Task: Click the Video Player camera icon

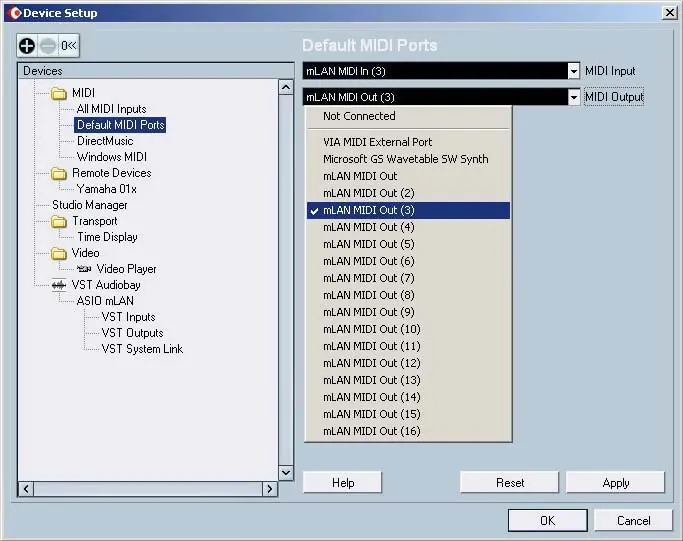Action: [84, 269]
